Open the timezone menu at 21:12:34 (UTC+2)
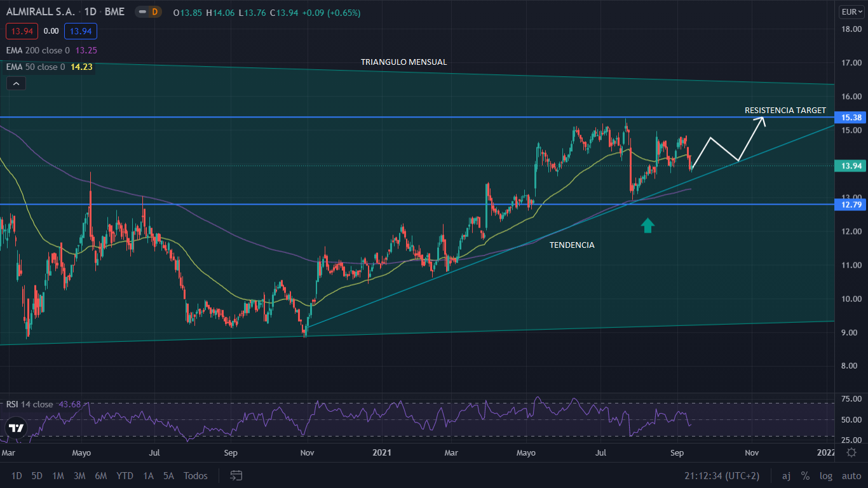This screenshot has width=868, height=488. click(721, 476)
